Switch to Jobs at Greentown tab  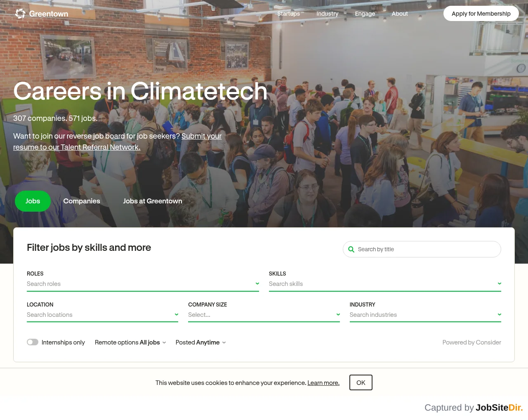(x=153, y=201)
